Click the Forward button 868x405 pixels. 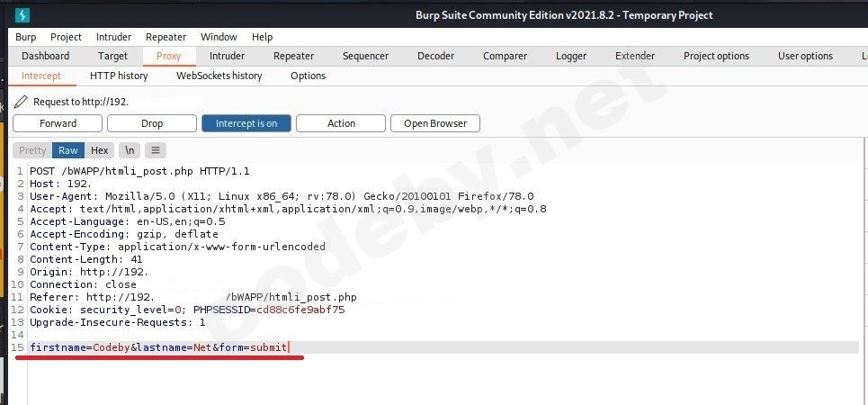click(58, 123)
